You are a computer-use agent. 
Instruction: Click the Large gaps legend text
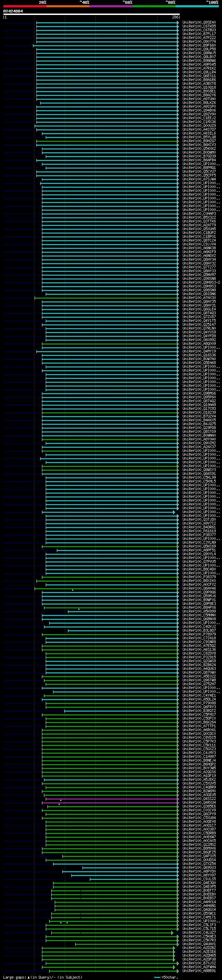pos(43,977)
